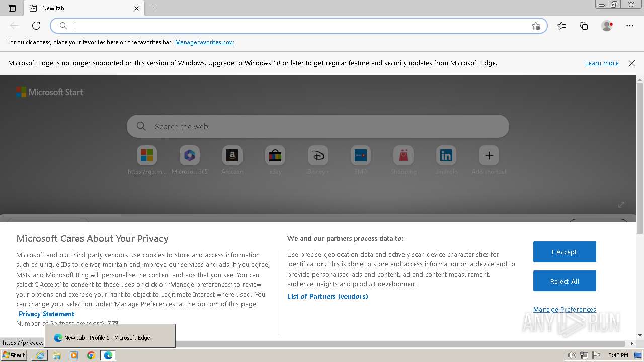This screenshot has width=644, height=362.
Task: Click the horizontal scrollbar right arrow
Action: 632,344
